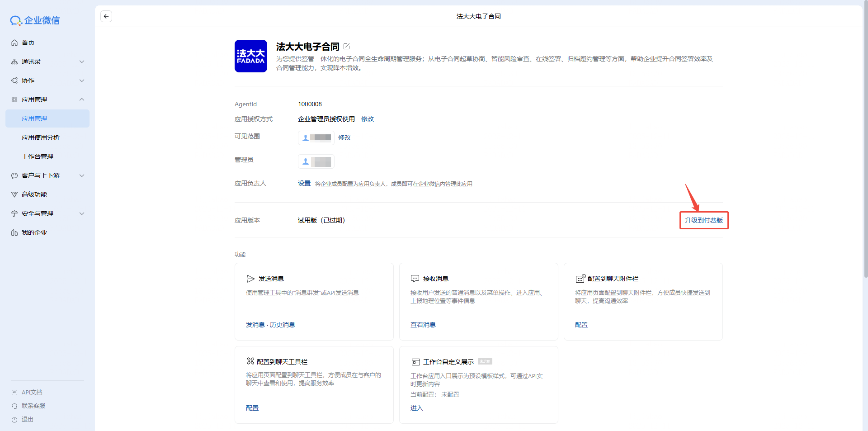Screen dimensions: 868x431
Task: Expand the 客户与上下游 menu chevron
Action: [x=82, y=175]
